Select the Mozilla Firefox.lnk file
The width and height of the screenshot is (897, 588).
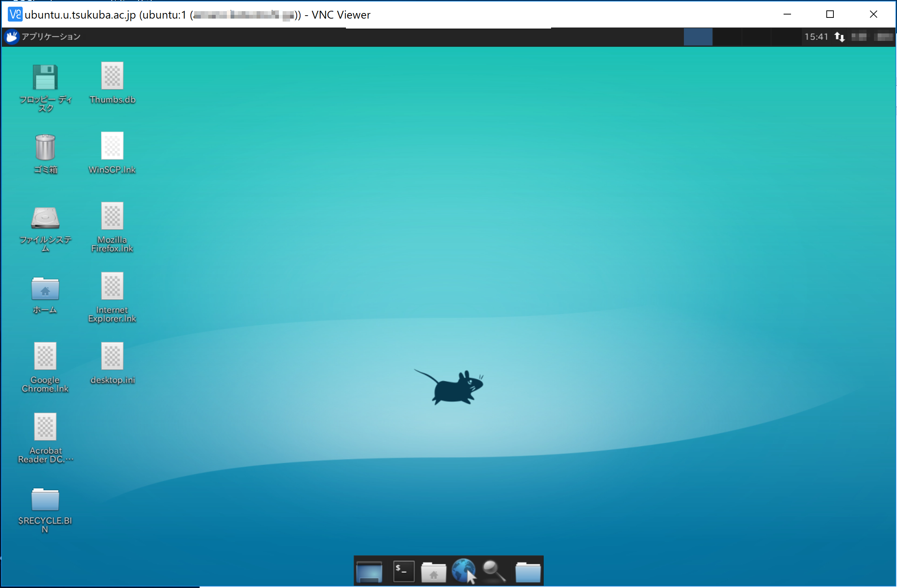[112, 216]
